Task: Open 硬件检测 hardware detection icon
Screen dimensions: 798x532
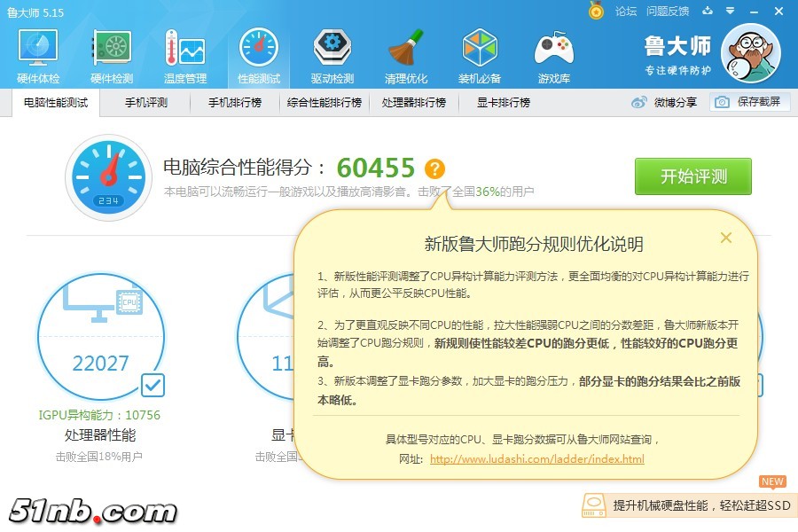Action: 112,56
